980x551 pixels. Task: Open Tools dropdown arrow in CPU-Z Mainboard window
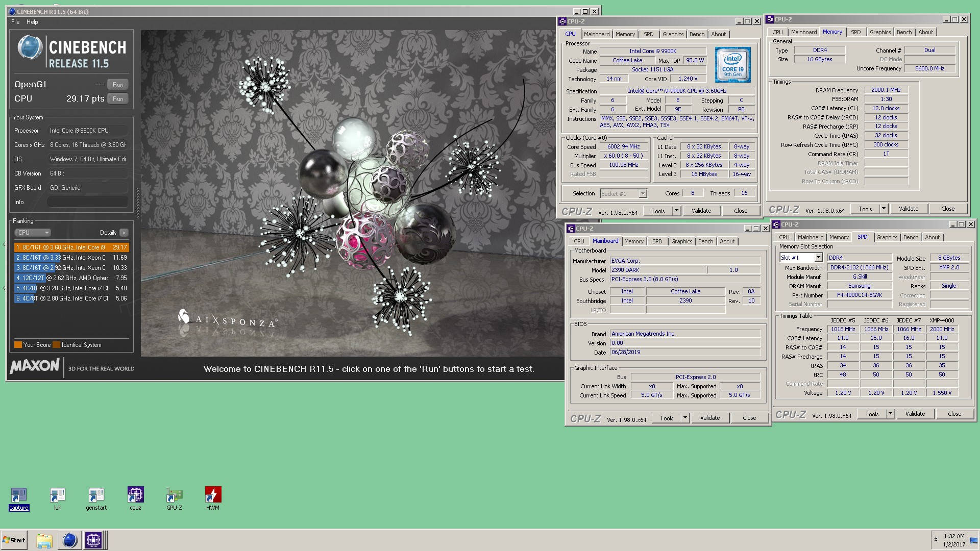[685, 418]
